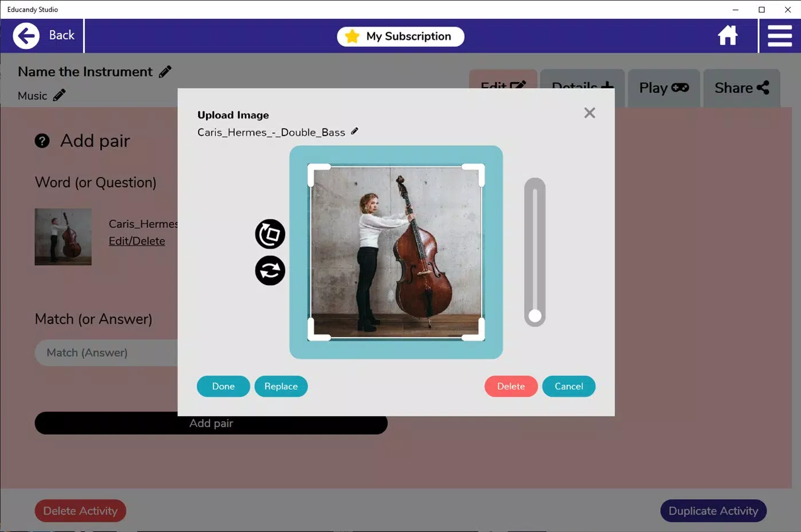The width and height of the screenshot is (801, 532).
Task: Confirm the crop with Done
Action: (x=223, y=386)
